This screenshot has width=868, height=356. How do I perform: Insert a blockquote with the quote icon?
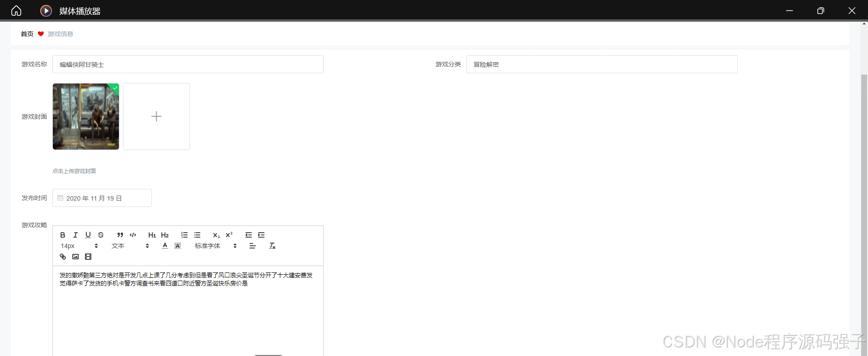pos(120,235)
